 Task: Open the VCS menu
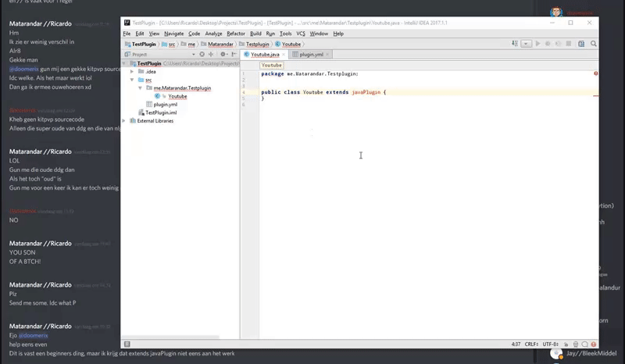[x=301, y=34]
